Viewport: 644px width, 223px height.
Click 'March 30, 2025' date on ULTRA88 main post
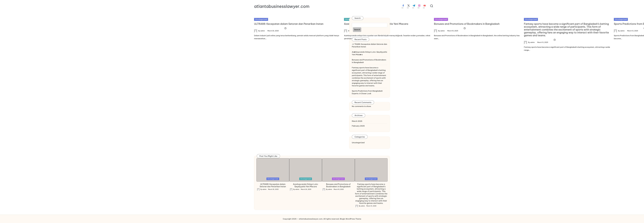coord(273,31)
